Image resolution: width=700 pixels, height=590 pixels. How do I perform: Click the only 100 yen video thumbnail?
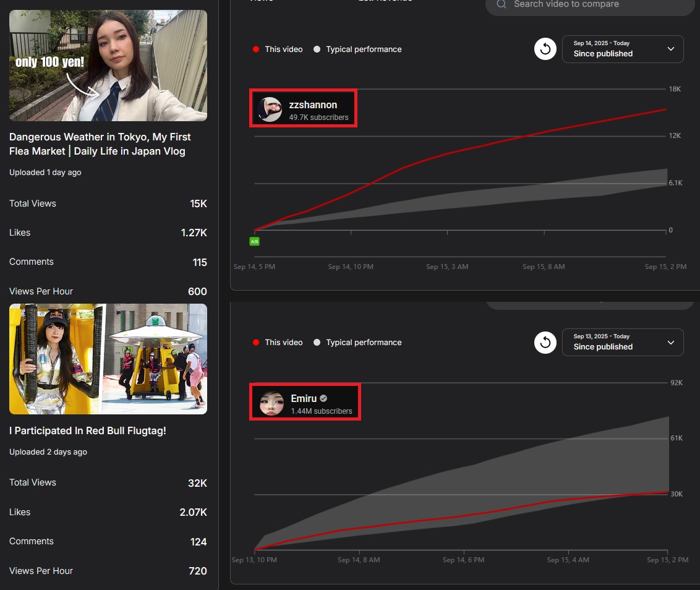108,65
